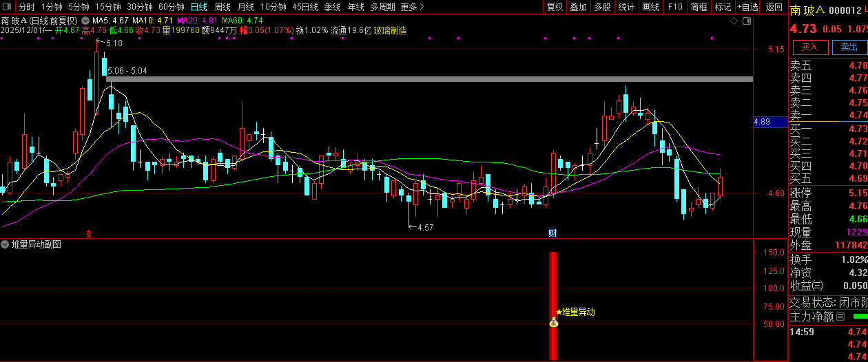The height and width of the screenshot is (362, 868).
Task: Switch to 日线 daily chart
Action: (x=198, y=7)
